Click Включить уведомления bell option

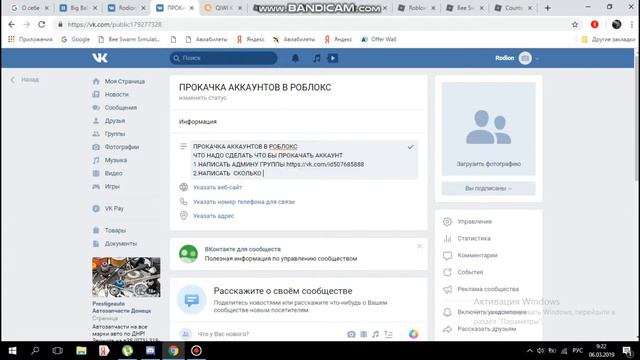point(484,312)
